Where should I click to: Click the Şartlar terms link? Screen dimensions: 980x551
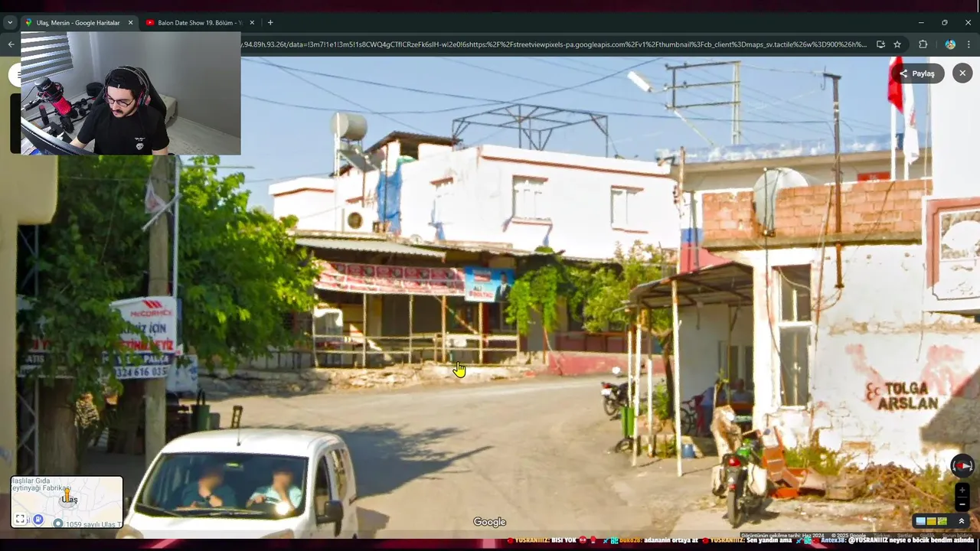905,536
